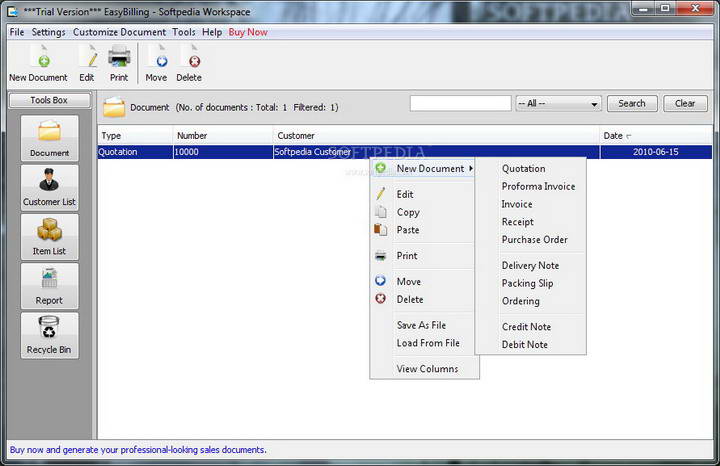Click the search text input field
Image resolution: width=720 pixels, height=466 pixels.
pyautogui.click(x=460, y=104)
